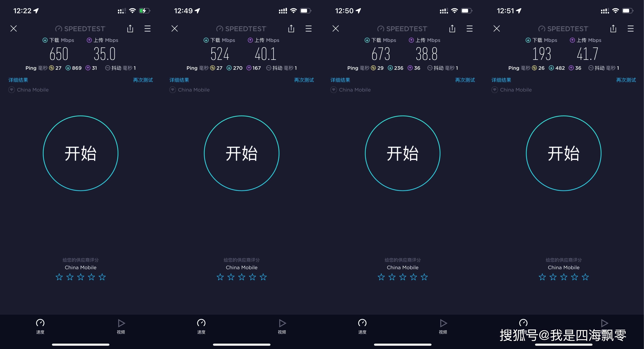Rate first star for China Mobile in 12:51 screenshot
The width and height of the screenshot is (644, 349).
[x=542, y=277]
